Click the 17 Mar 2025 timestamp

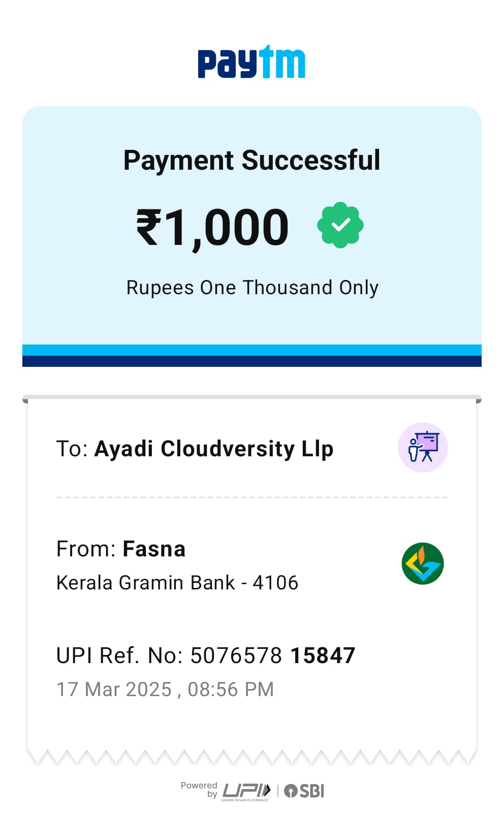coord(165,690)
